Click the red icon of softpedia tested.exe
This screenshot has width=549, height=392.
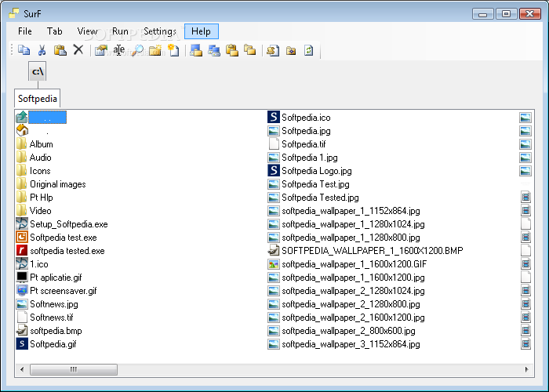pos(22,250)
